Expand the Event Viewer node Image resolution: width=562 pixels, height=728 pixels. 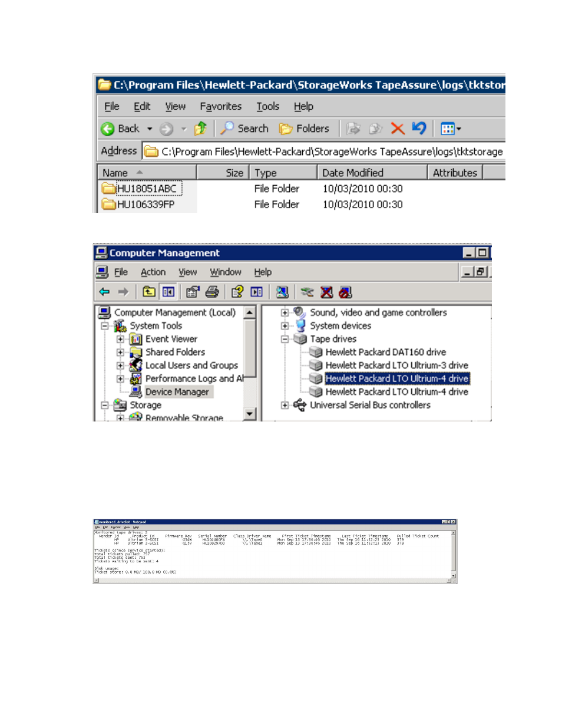120,340
